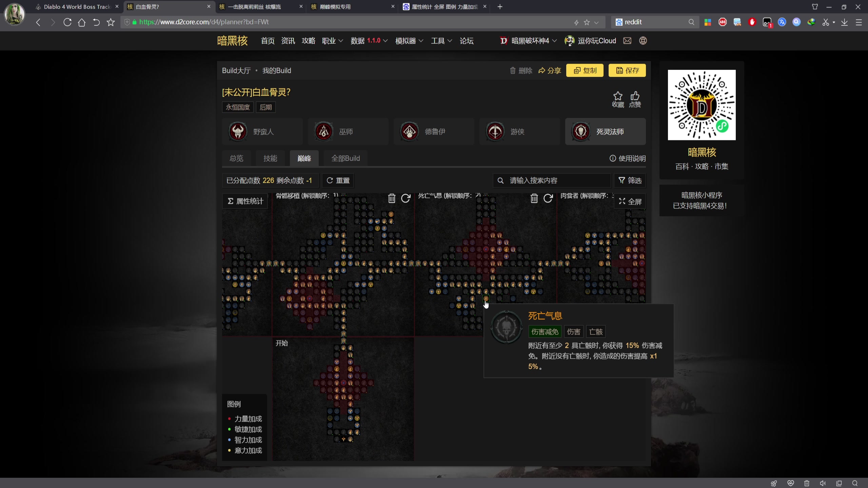868x488 pixels.
Task: Click the reddit search box
Action: (655, 22)
